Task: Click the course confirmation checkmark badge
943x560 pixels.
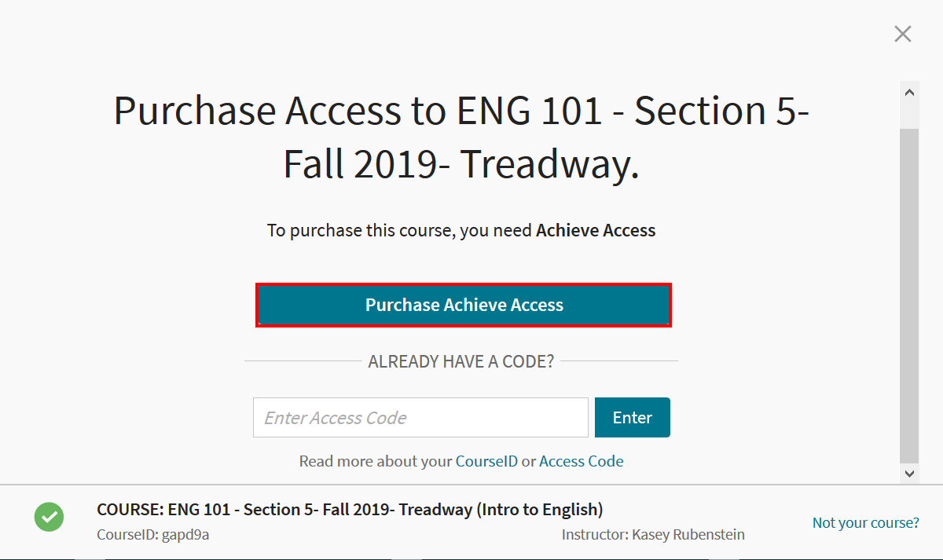Action: pos(49,517)
